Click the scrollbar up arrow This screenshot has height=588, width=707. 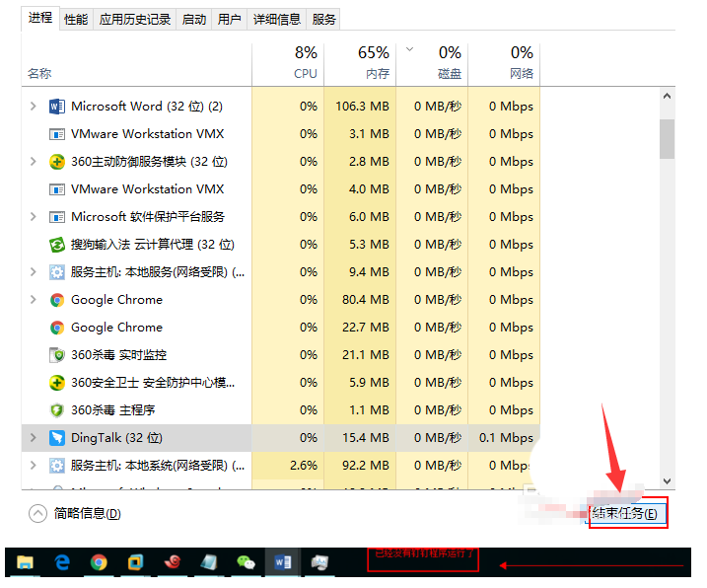click(667, 96)
